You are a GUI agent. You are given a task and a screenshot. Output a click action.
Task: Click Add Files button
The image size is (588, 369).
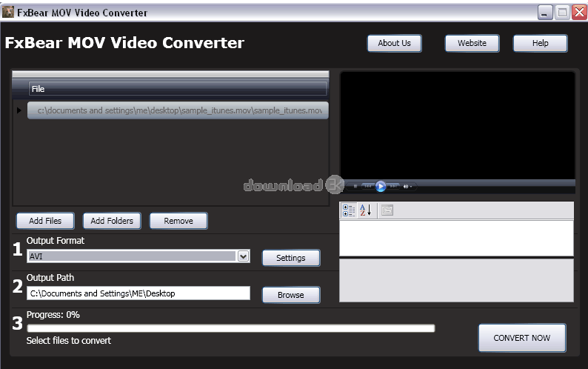coord(45,221)
